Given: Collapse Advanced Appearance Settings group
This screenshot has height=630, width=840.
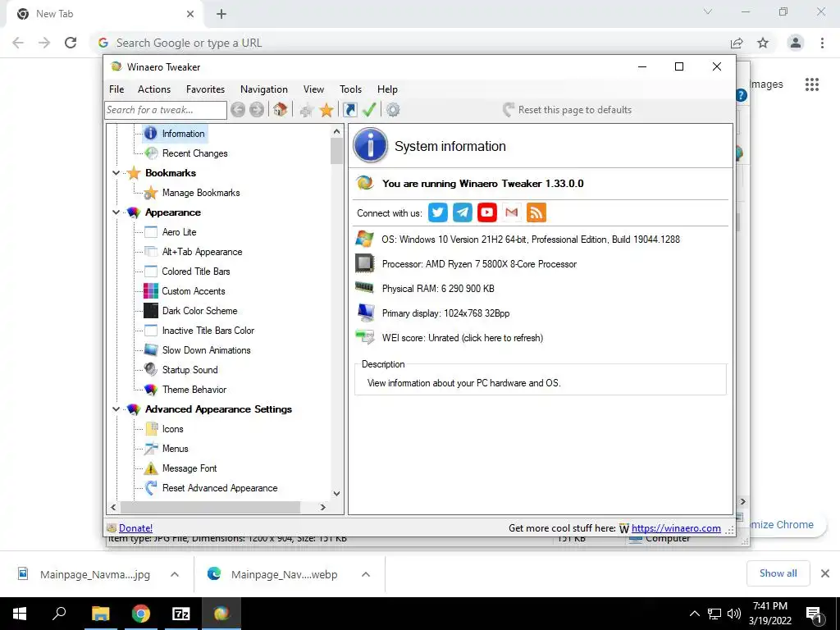Looking at the screenshot, I should coord(116,409).
